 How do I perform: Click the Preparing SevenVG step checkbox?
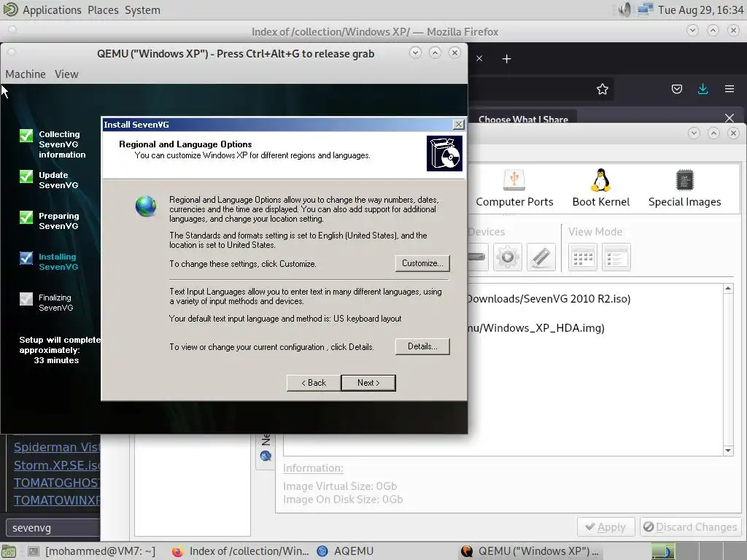point(26,217)
